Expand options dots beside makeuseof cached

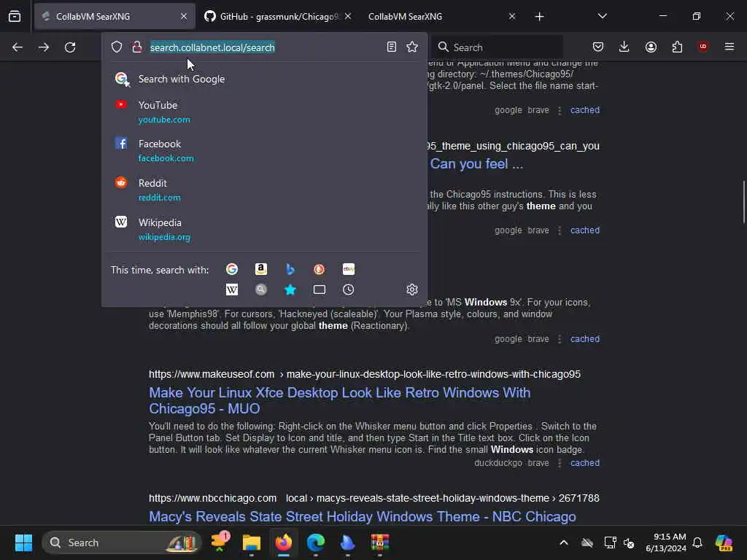tap(560, 463)
